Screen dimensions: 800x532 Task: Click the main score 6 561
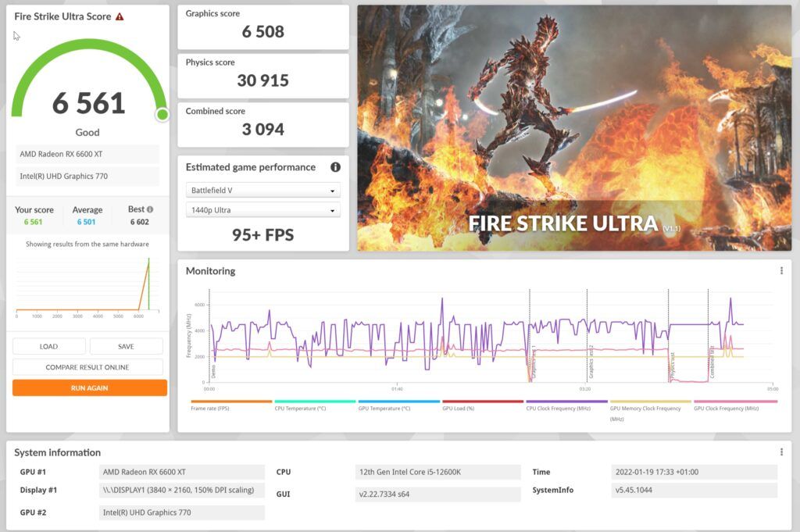(89, 103)
